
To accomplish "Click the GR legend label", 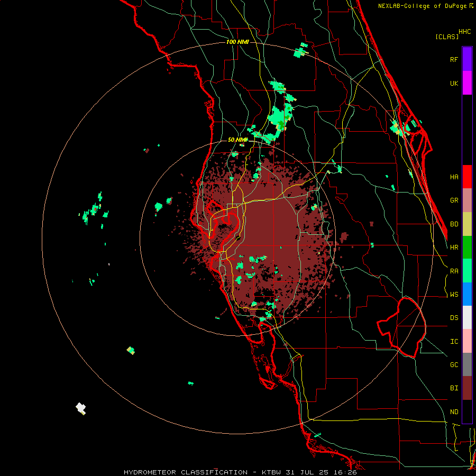I will click(454, 200).
